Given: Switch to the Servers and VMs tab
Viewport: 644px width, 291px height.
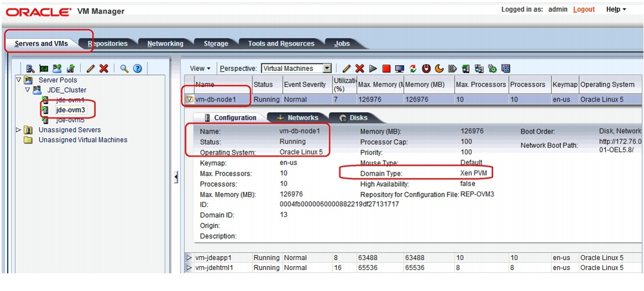Looking at the screenshot, I should click(41, 44).
